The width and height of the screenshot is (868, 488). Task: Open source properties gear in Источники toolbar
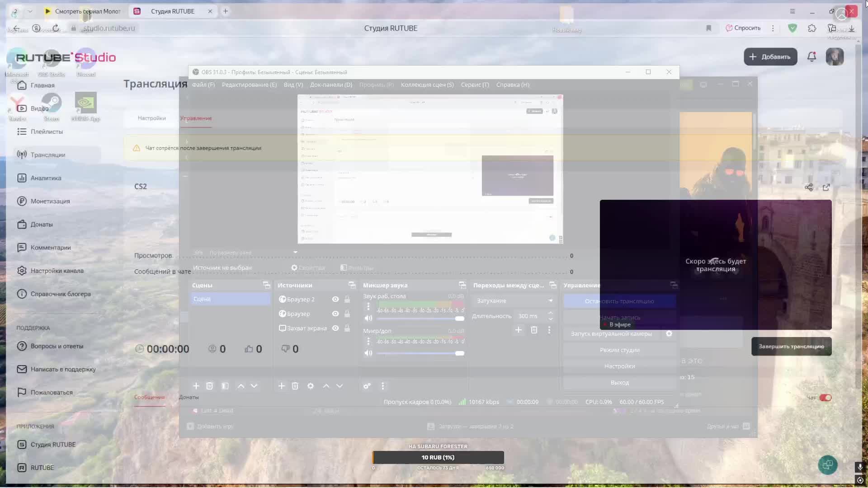pyautogui.click(x=311, y=386)
